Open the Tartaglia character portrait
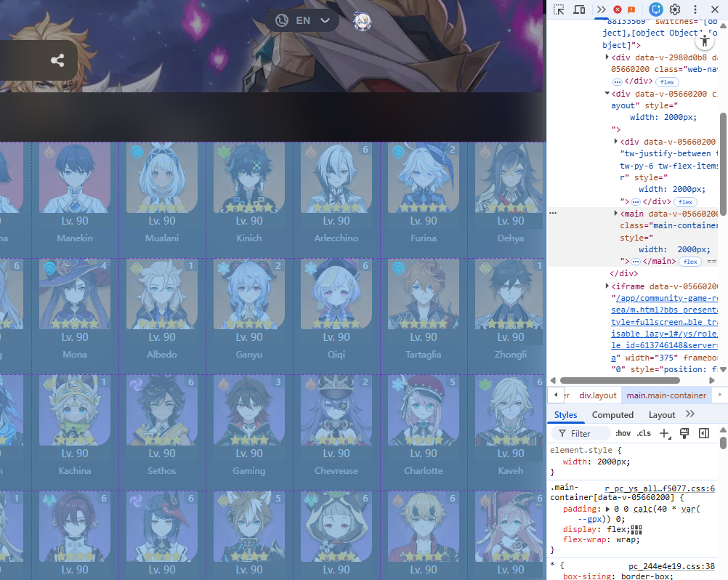This screenshot has height=580, width=728. [424, 294]
